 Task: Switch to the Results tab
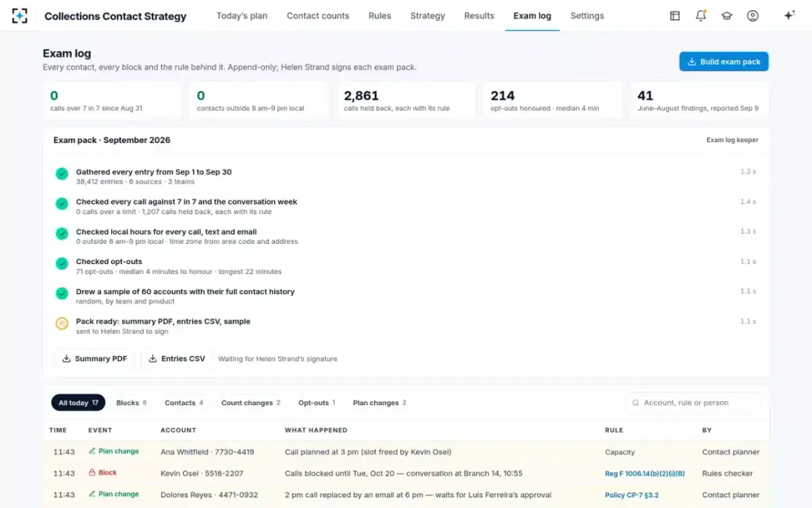pyautogui.click(x=479, y=16)
